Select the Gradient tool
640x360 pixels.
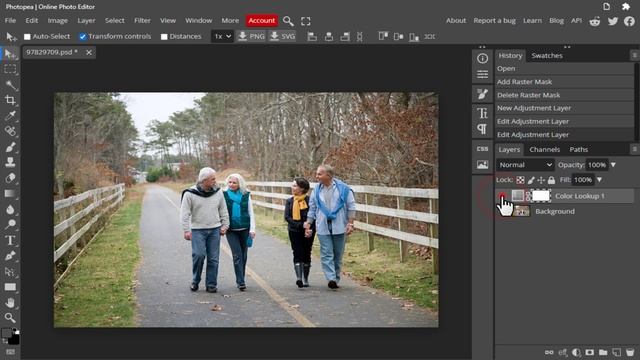10,193
